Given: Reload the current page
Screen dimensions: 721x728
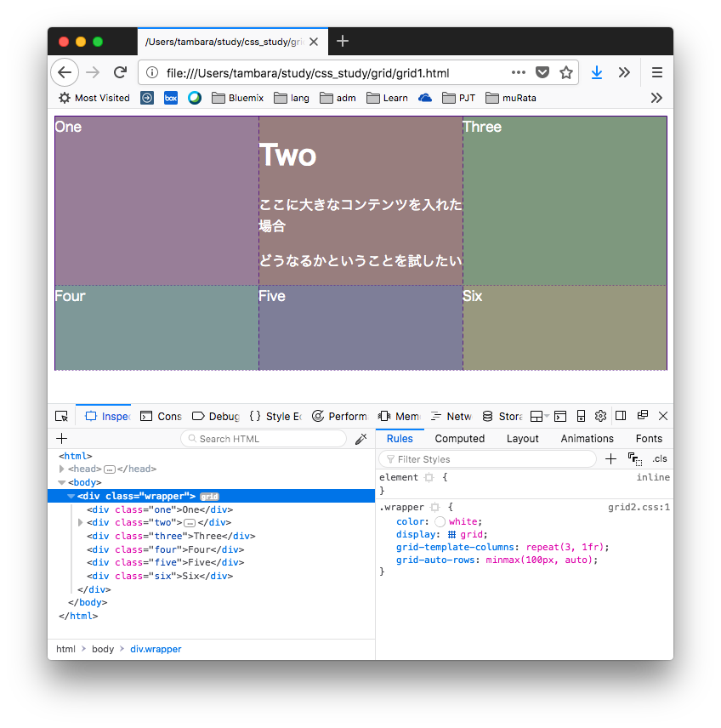Looking at the screenshot, I should (x=120, y=72).
